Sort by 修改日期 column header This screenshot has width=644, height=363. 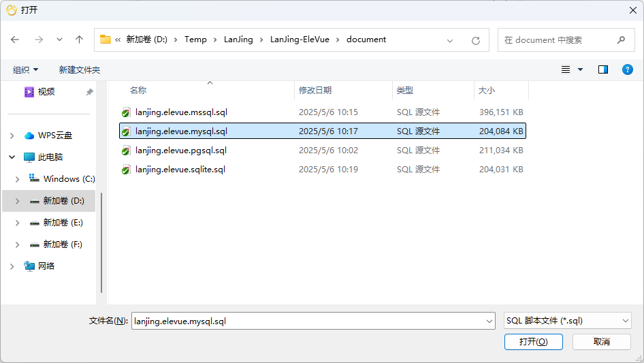(315, 90)
